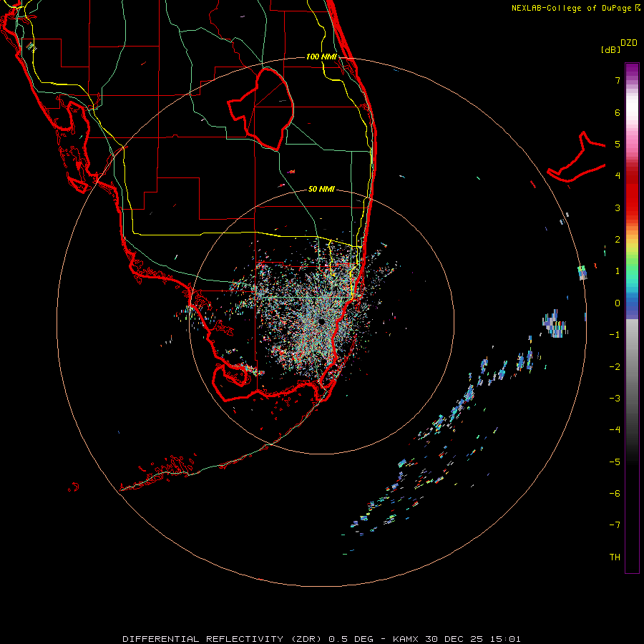Click the -2 value on the color scale
This screenshot has width=644, height=644.
[x=615, y=367]
